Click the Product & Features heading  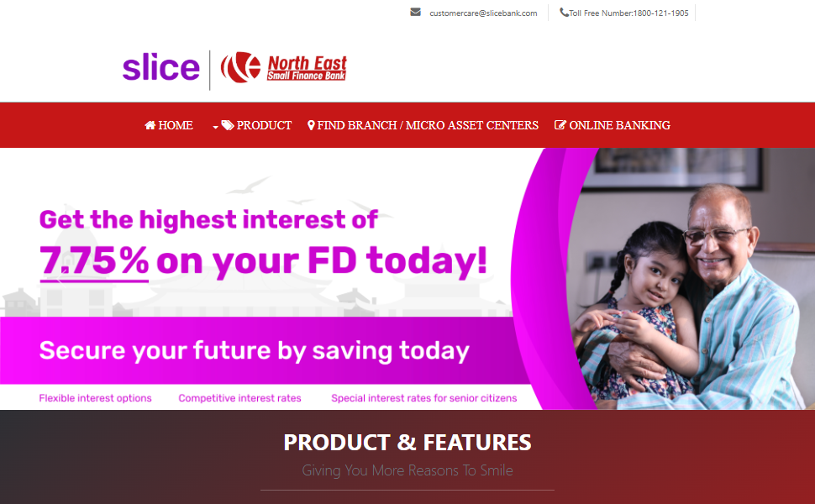[407, 443]
